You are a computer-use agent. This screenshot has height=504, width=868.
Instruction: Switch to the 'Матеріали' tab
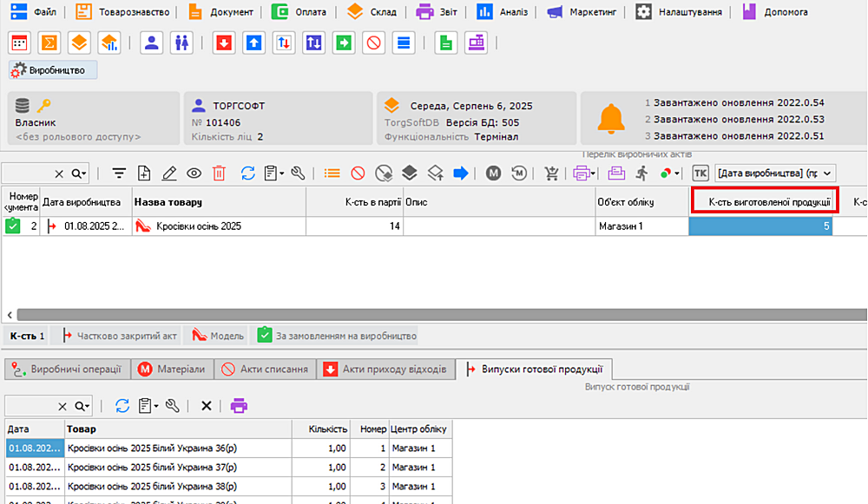[172, 370]
